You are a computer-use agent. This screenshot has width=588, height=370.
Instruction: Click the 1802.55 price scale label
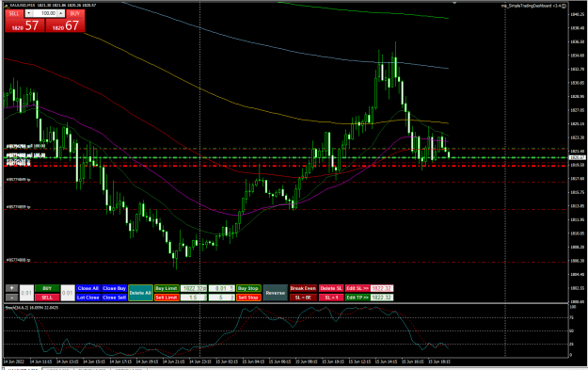click(577, 288)
